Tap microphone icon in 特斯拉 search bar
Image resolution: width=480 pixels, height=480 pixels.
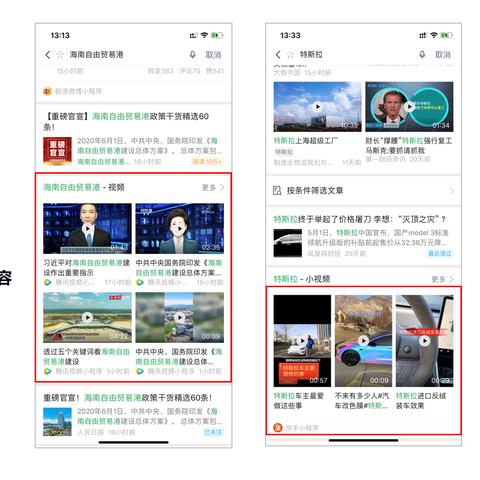(x=422, y=55)
